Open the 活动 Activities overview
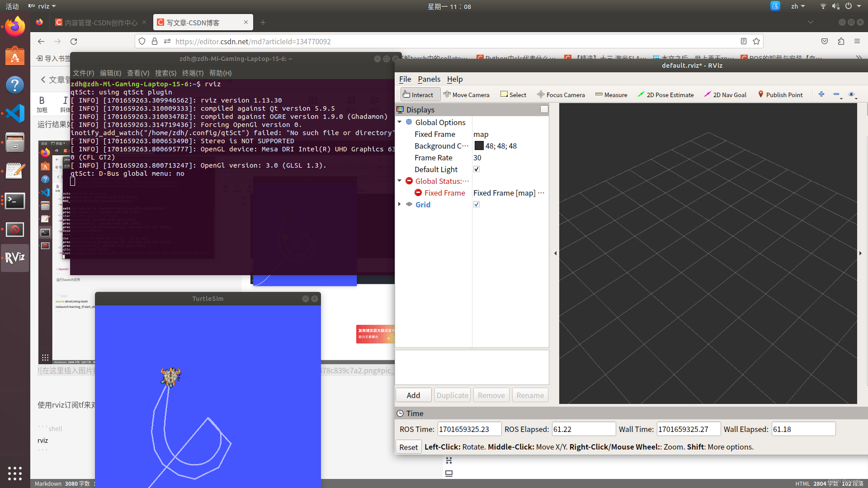Image resolution: width=868 pixels, height=488 pixels. [x=12, y=6]
